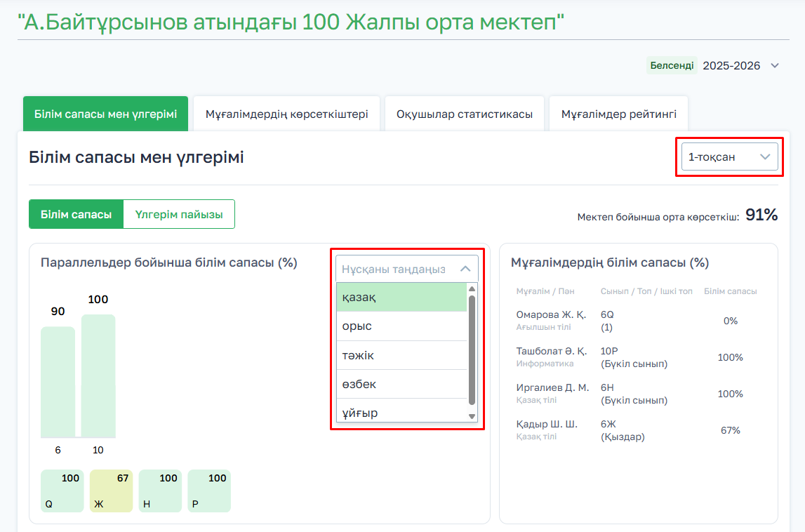Select the Білім сапасы toggle button
Viewport: 805px width, 532px height.
tap(76, 215)
